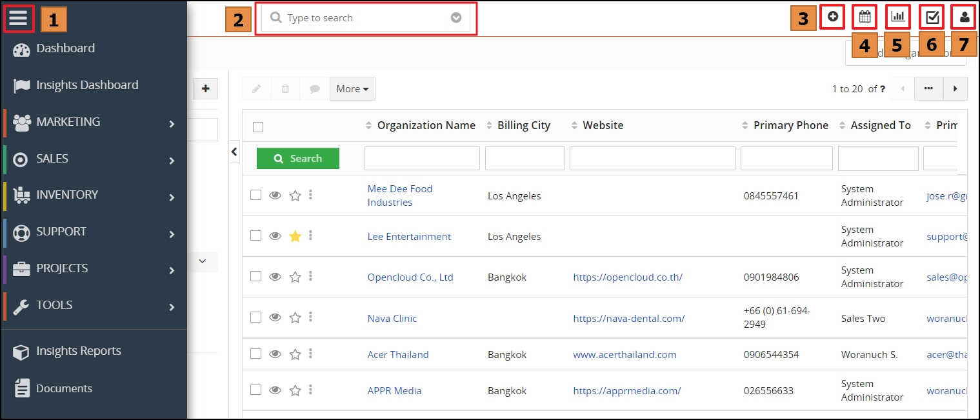Click the Primary Phone filter field
Viewport: 980px width, 420px height.
pos(786,158)
